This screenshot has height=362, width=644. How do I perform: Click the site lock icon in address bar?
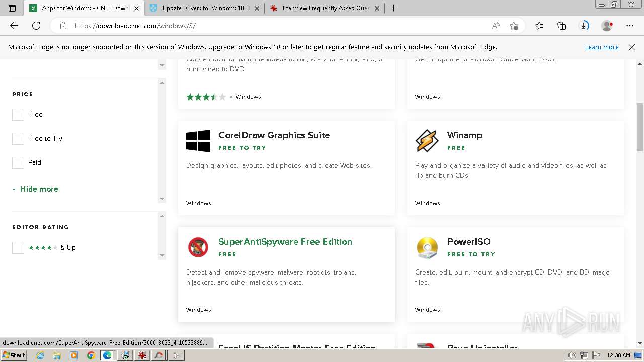click(63, 26)
